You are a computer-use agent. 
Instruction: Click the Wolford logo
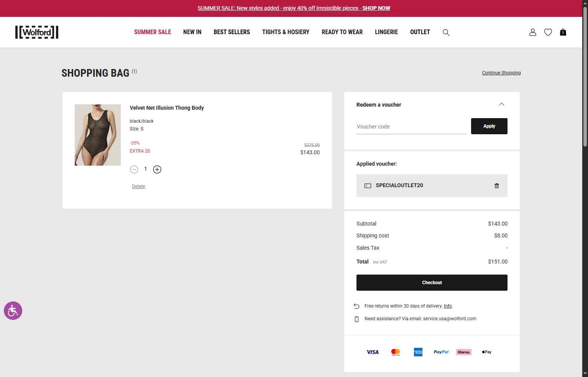click(x=37, y=32)
